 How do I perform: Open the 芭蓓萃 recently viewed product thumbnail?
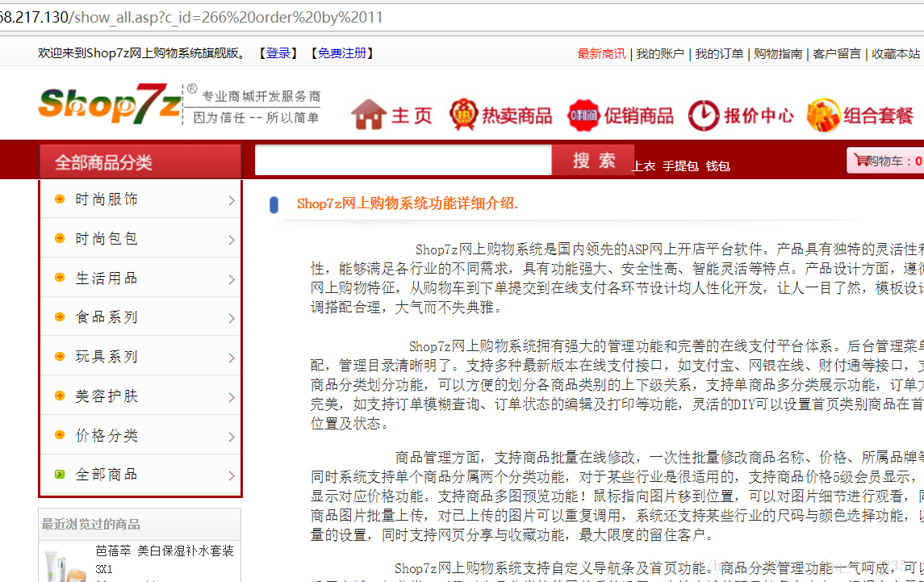[x=65, y=566]
